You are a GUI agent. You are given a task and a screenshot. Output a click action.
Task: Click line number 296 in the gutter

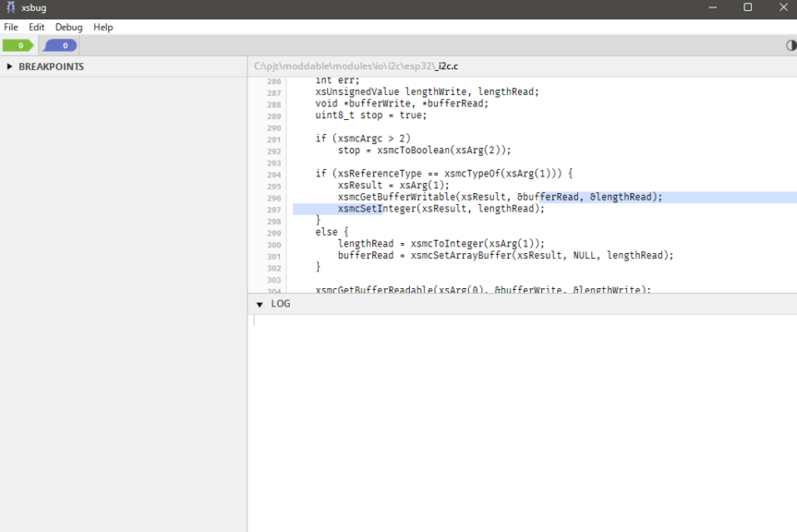(274, 198)
